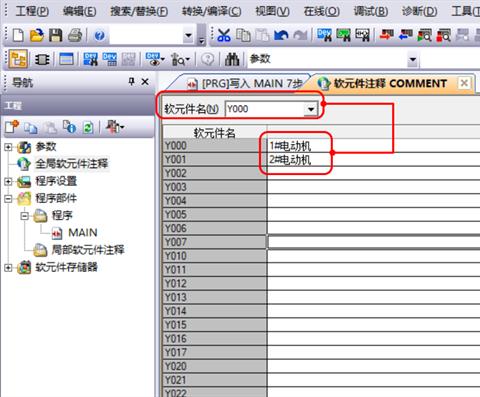Viewport: 480px width, 397px height.
Task: Click the blue Help question mark icon
Action: click(x=99, y=35)
